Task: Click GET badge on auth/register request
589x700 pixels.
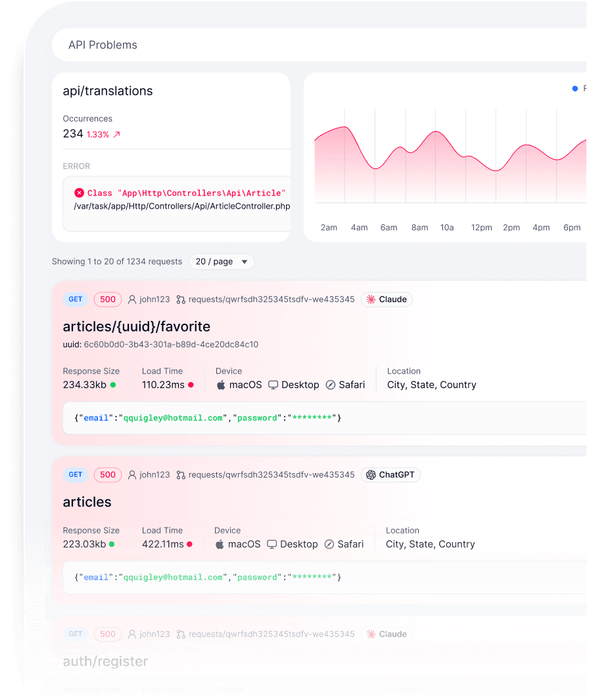Action: click(x=76, y=634)
